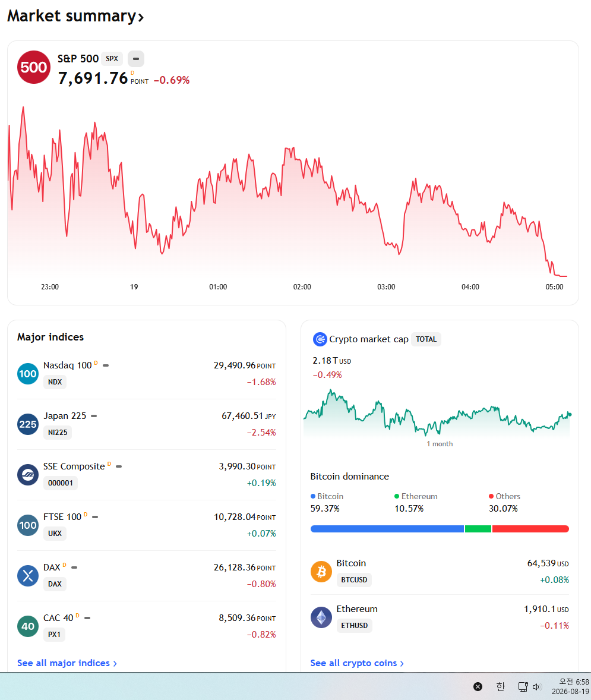Click the blue Bitcoin segment of dominance bar
Viewport: 591px width, 700px height.
click(x=387, y=529)
